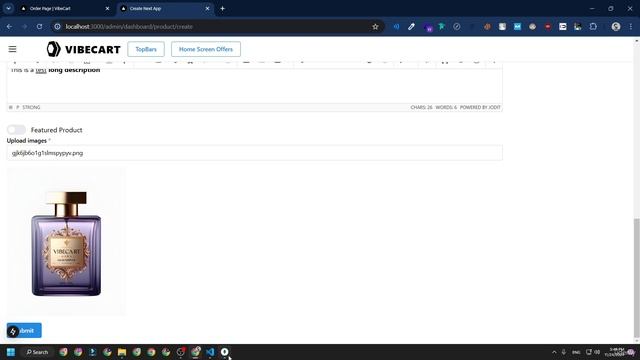The width and height of the screenshot is (640, 360).
Task: Click the circular compass extension icon
Action: tap(457, 27)
